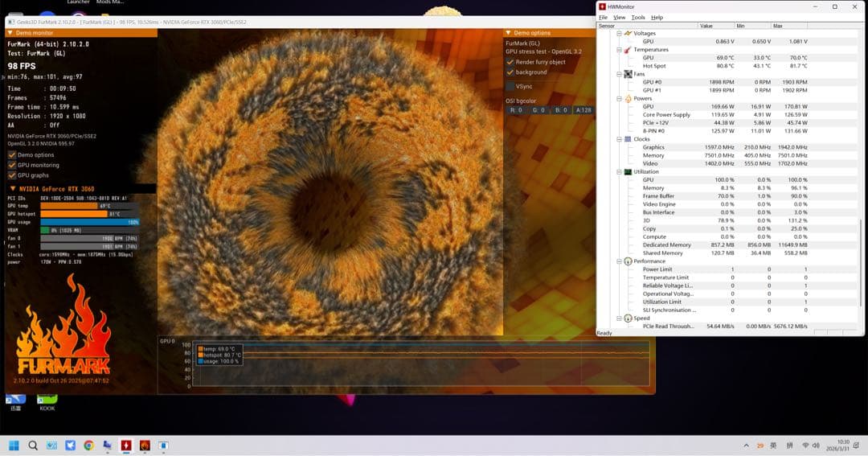This screenshot has height=456, width=868.
Task: Click the G: 0 color value field
Action: click(x=538, y=110)
